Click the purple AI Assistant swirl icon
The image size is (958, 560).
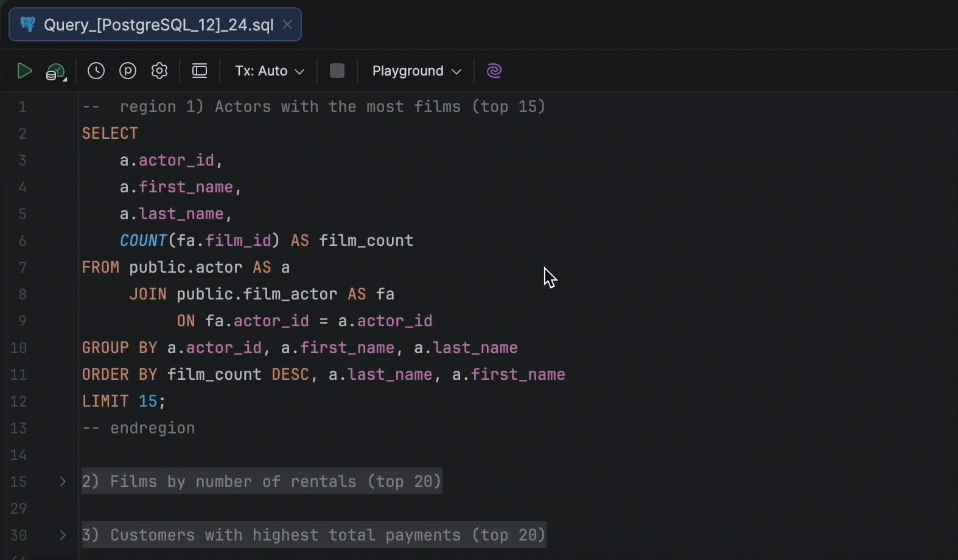coord(494,71)
